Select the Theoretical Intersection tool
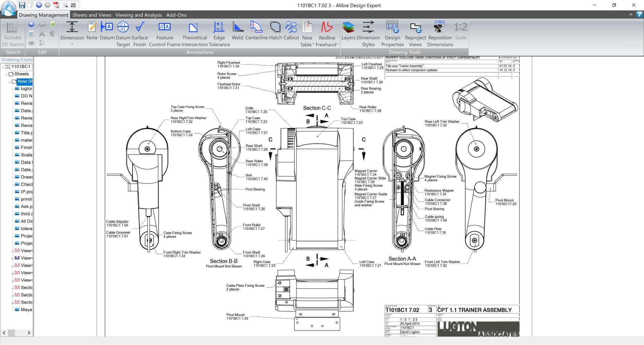The image size is (644, 345). pyautogui.click(x=195, y=34)
